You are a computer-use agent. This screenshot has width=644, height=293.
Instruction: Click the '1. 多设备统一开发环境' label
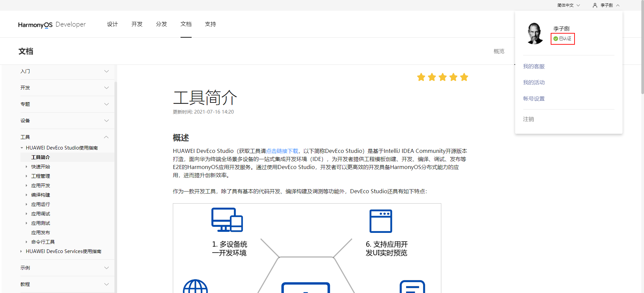[x=230, y=249]
